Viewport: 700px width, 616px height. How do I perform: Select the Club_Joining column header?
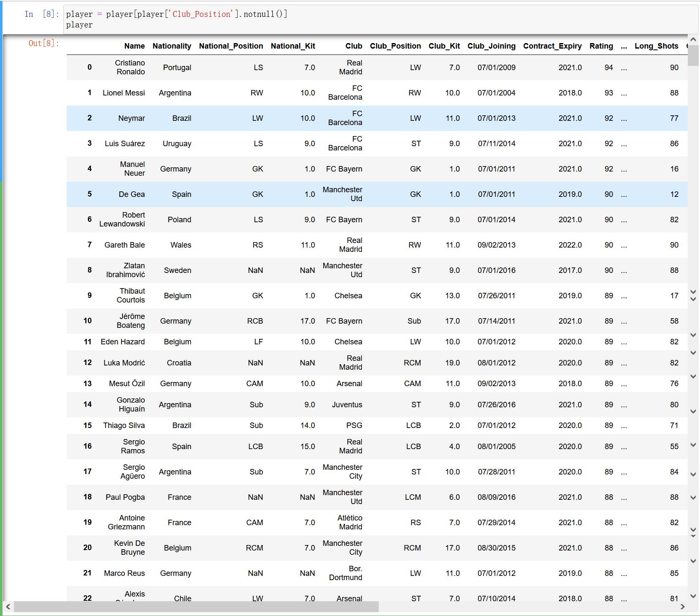point(491,46)
